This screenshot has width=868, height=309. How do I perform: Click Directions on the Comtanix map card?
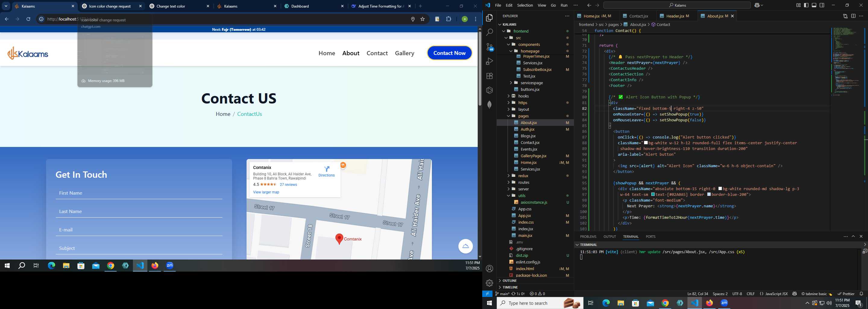(326, 172)
